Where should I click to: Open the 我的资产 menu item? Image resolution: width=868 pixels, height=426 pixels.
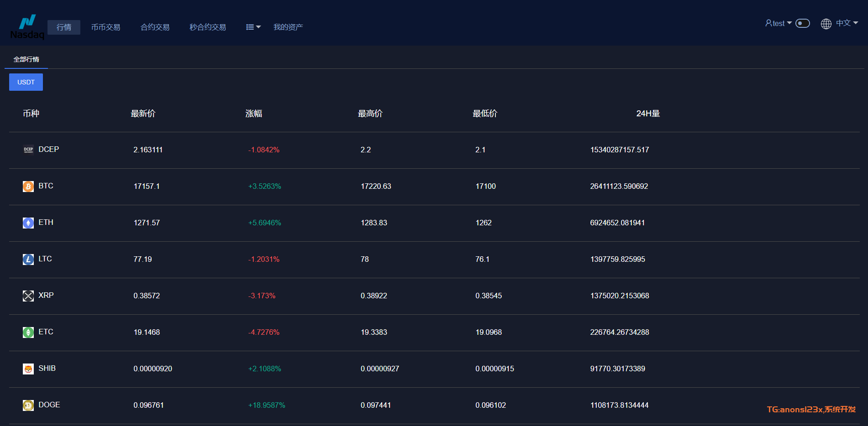[x=288, y=27]
